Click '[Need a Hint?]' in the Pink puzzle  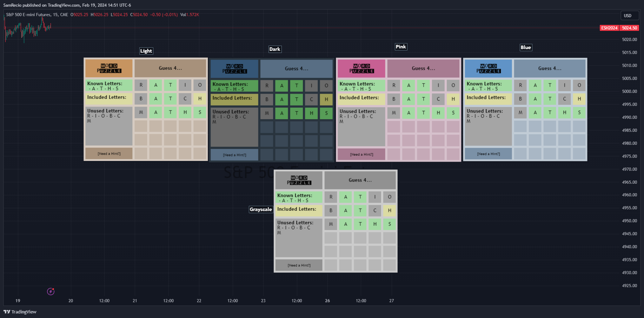point(361,154)
